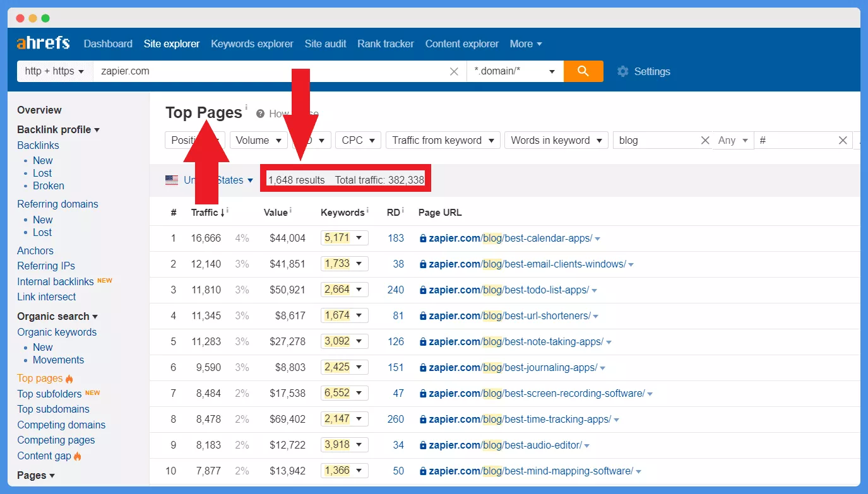Viewport: 868px width, 494px height.
Task: Click lock icon for best-journaling-apps URL
Action: pyautogui.click(x=423, y=368)
